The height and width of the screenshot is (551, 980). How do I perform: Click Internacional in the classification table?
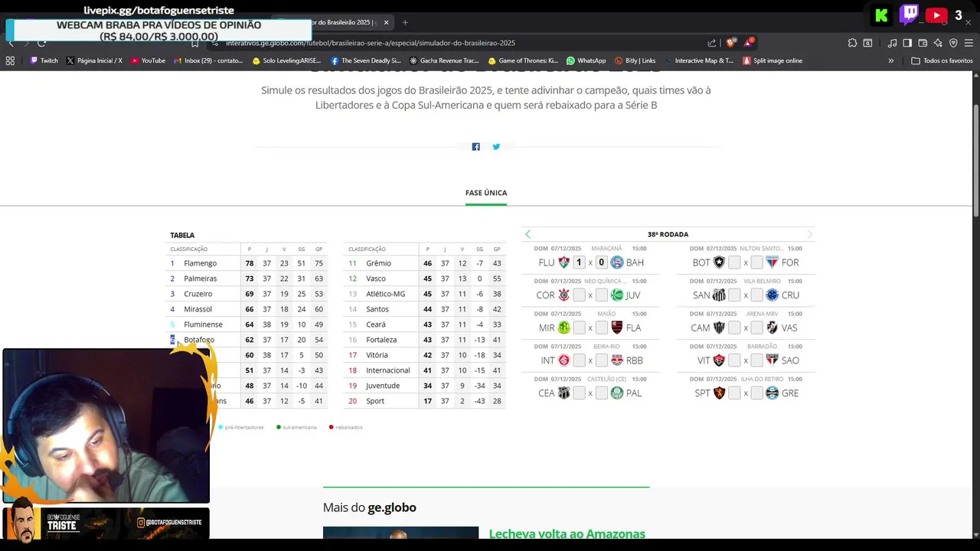[388, 370]
